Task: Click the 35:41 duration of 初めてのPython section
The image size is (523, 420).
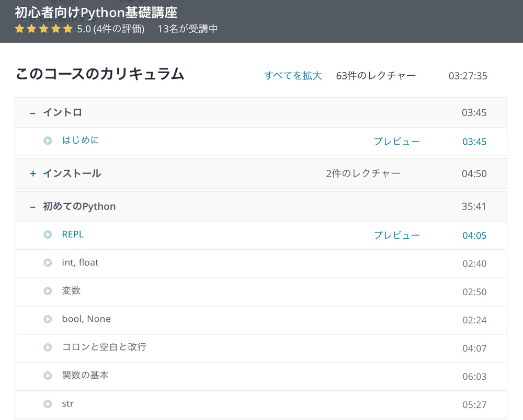Action: [x=474, y=206]
